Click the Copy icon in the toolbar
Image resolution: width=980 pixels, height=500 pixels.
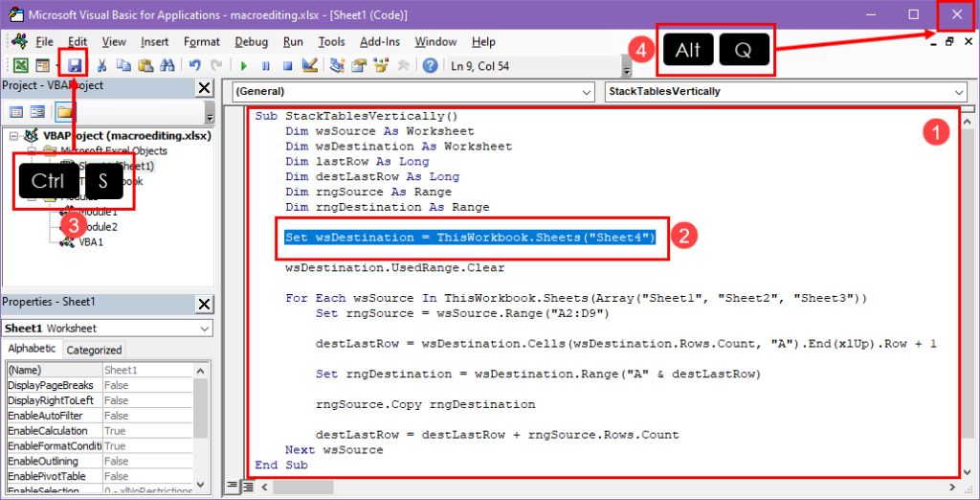pyautogui.click(x=123, y=66)
